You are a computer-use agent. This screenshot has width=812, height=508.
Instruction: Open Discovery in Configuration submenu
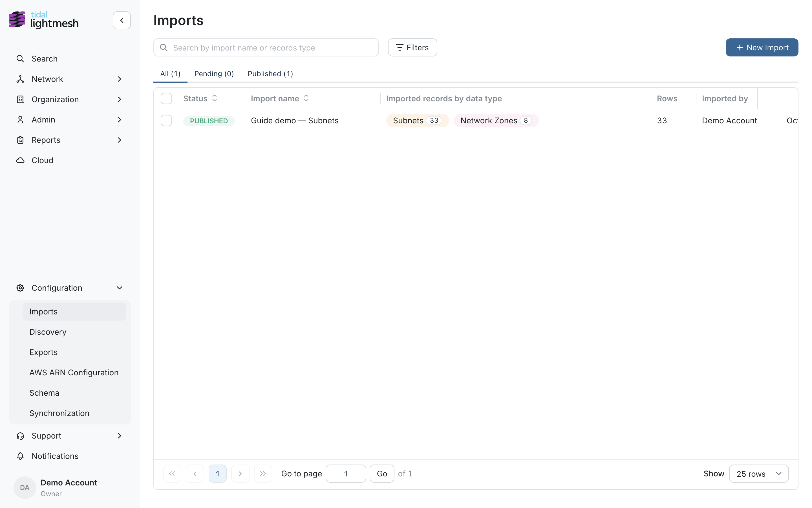tap(74, 332)
